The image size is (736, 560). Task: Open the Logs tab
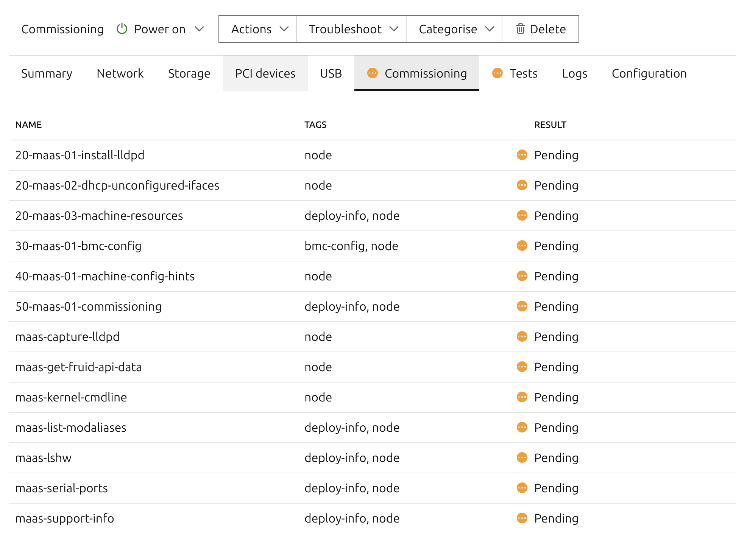tap(574, 73)
